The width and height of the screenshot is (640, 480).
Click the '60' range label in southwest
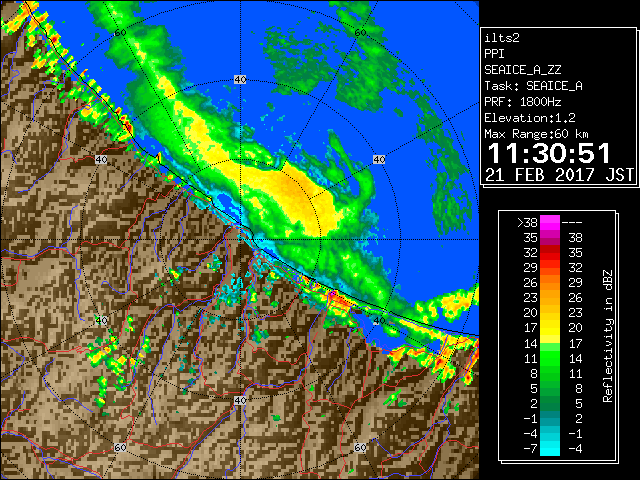click(x=120, y=447)
